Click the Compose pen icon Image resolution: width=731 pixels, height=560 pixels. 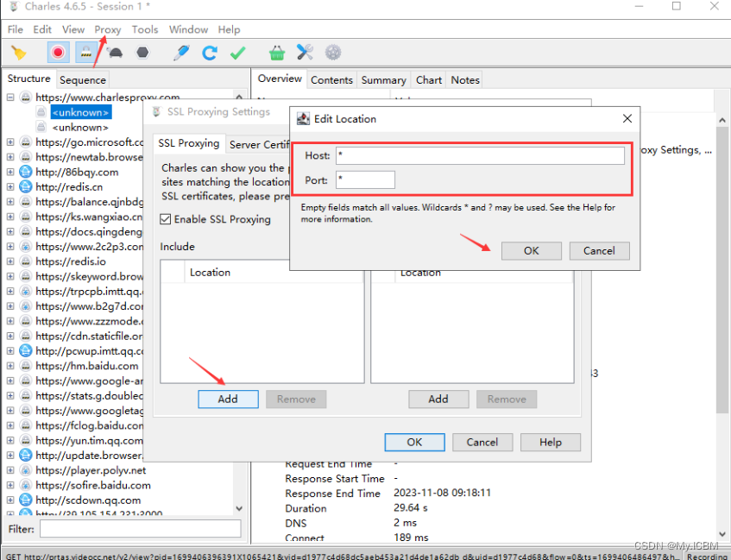[x=181, y=53]
